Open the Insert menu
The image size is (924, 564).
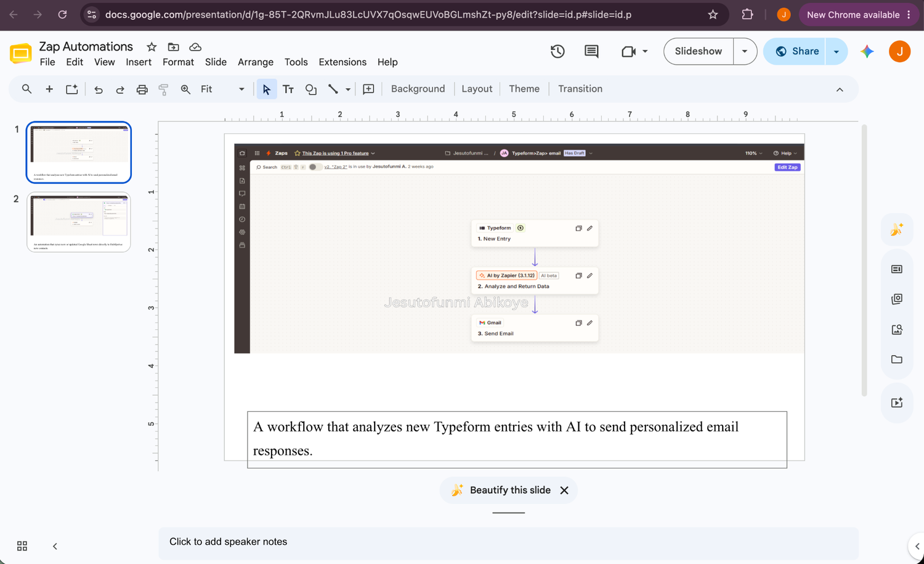(139, 62)
